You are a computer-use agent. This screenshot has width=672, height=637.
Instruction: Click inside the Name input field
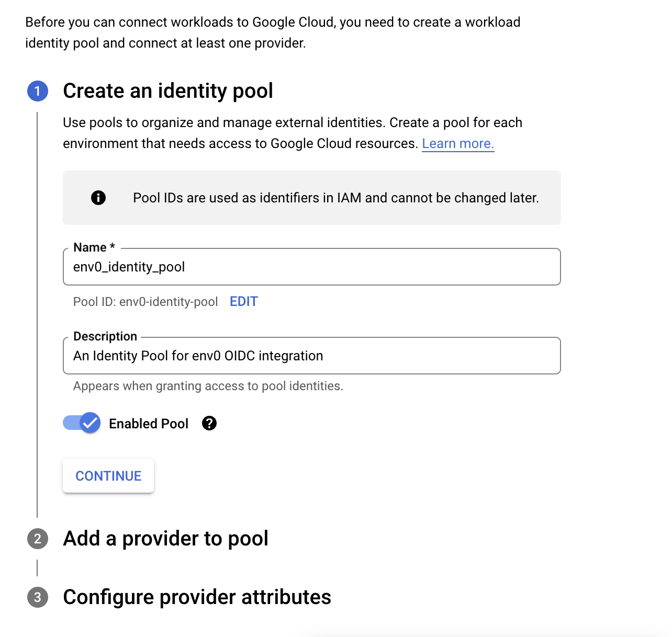click(311, 267)
